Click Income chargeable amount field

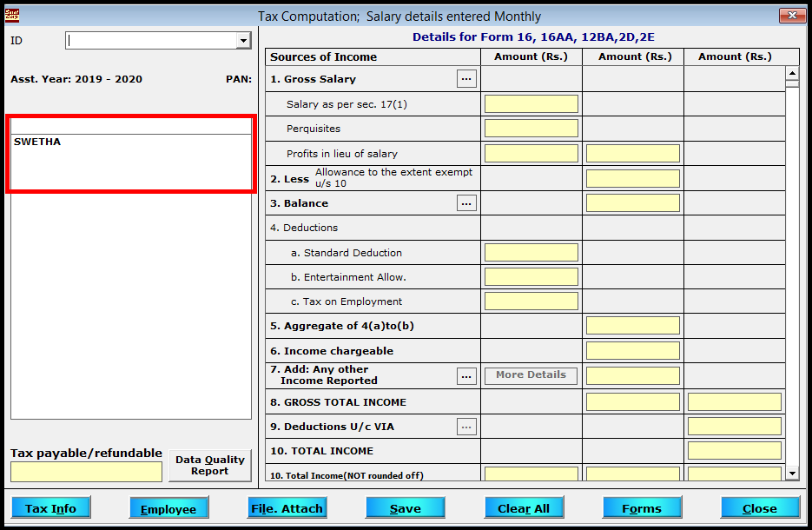(x=633, y=351)
